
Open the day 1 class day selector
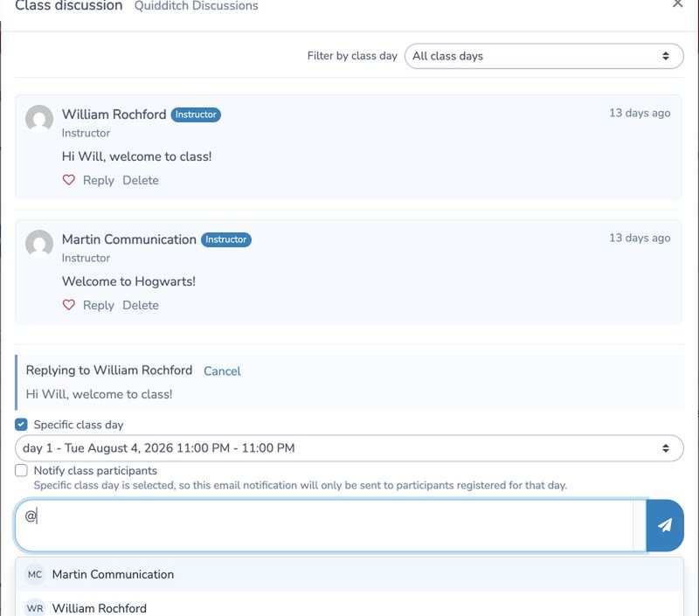(x=349, y=448)
